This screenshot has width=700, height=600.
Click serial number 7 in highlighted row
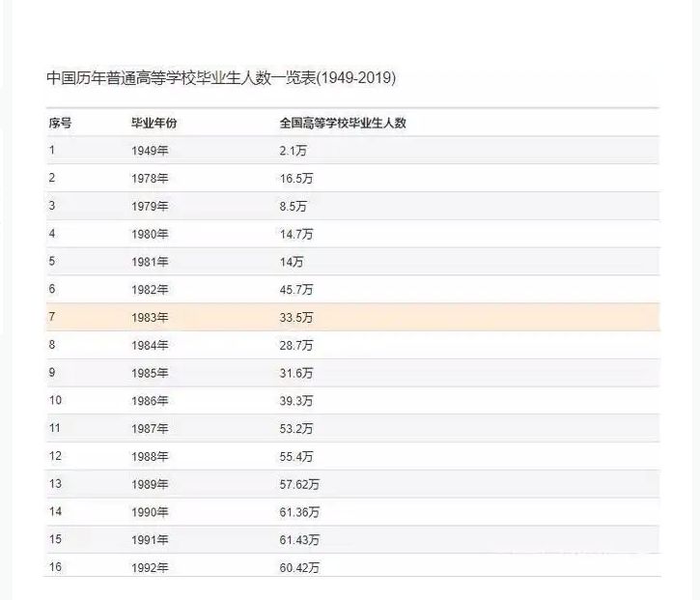pos(52,316)
